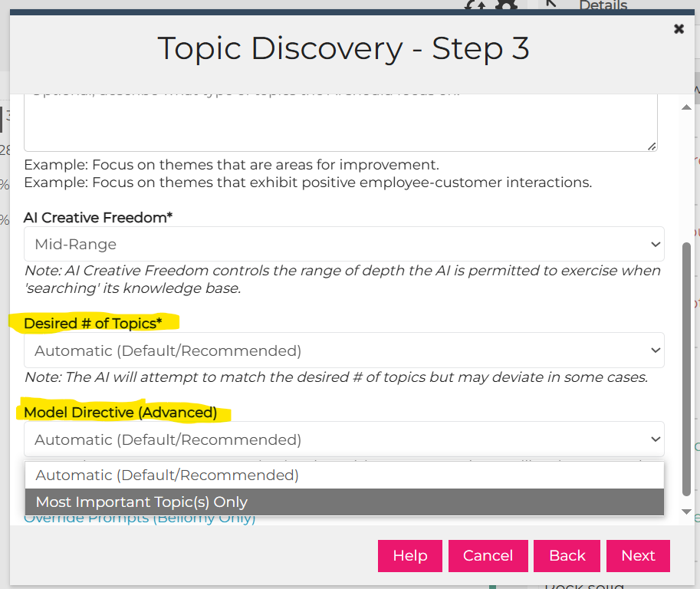Cancel the Topic Discovery wizard

(x=488, y=555)
